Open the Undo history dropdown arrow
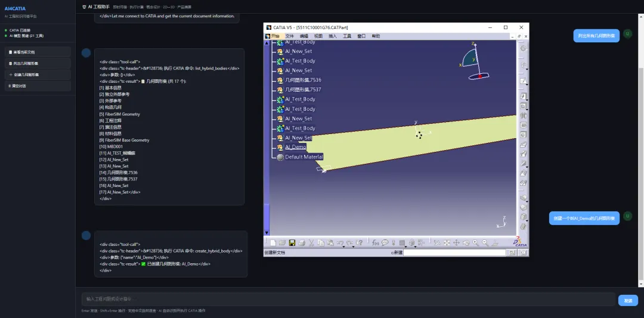This screenshot has height=318, width=644. pos(343,247)
